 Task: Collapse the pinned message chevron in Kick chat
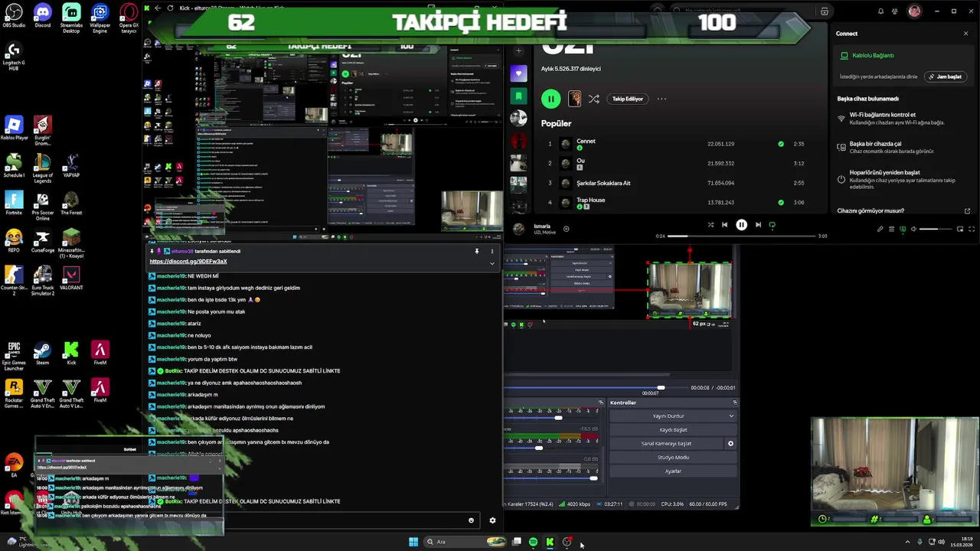[492, 263]
